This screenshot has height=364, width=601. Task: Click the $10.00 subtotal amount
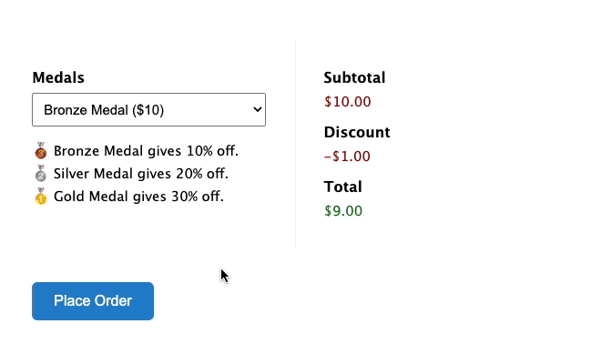coord(348,102)
